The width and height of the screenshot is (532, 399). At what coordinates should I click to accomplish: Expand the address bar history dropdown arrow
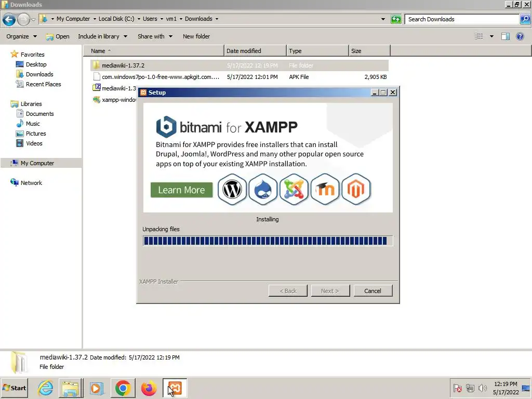click(x=383, y=19)
